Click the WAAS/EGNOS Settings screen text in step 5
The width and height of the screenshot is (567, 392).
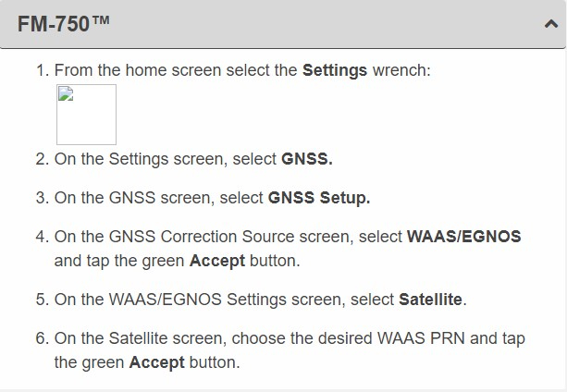point(227,300)
